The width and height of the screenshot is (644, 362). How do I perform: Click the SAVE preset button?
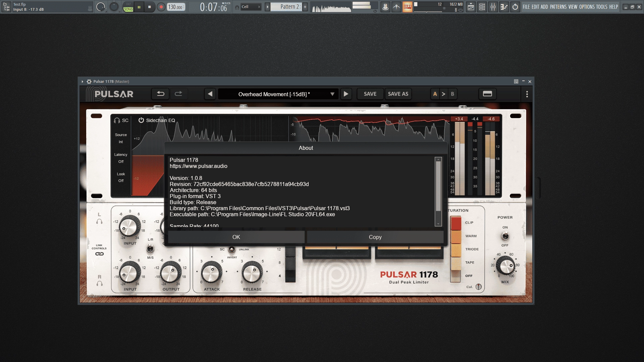370,94
